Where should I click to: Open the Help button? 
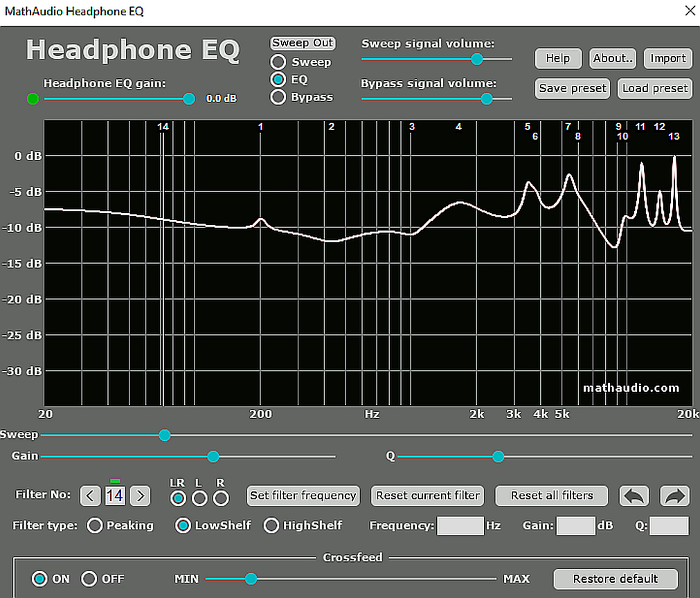coord(558,58)
